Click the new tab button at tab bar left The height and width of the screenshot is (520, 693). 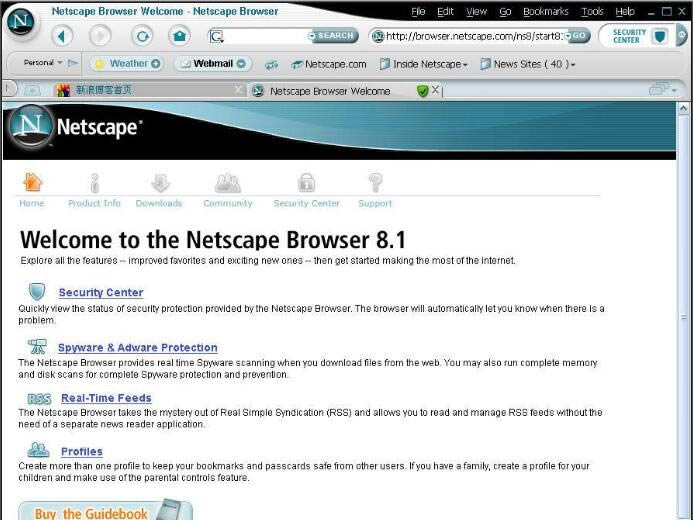point(32,91)
